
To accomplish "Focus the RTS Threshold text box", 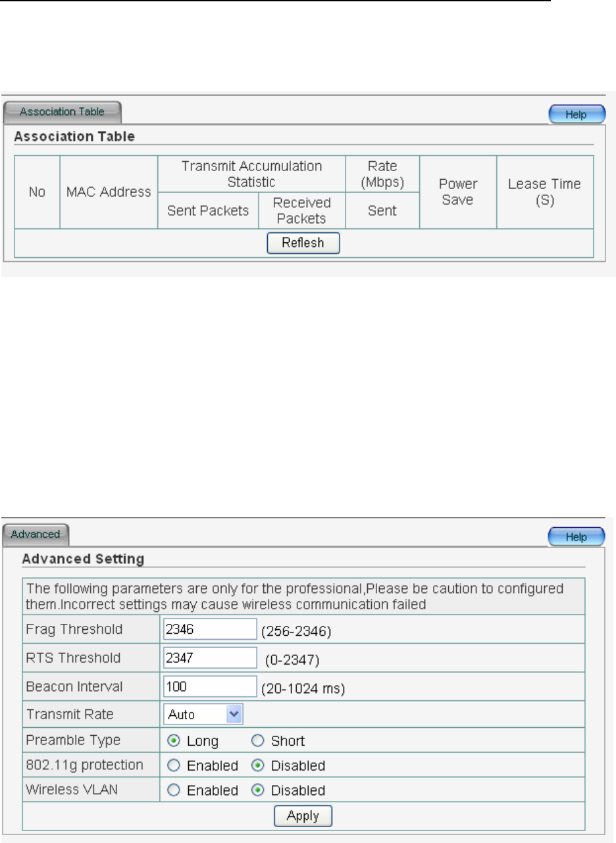I will point(209,657).
